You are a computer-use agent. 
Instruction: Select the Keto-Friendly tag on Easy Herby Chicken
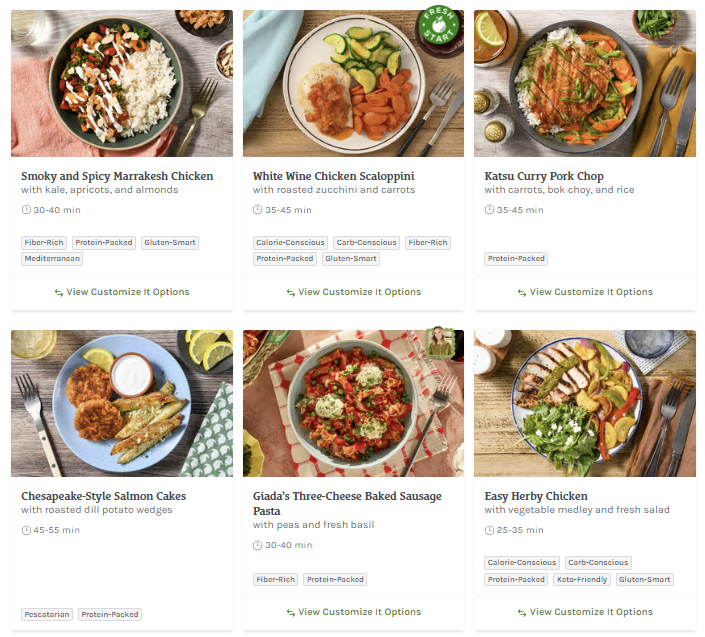580,579
